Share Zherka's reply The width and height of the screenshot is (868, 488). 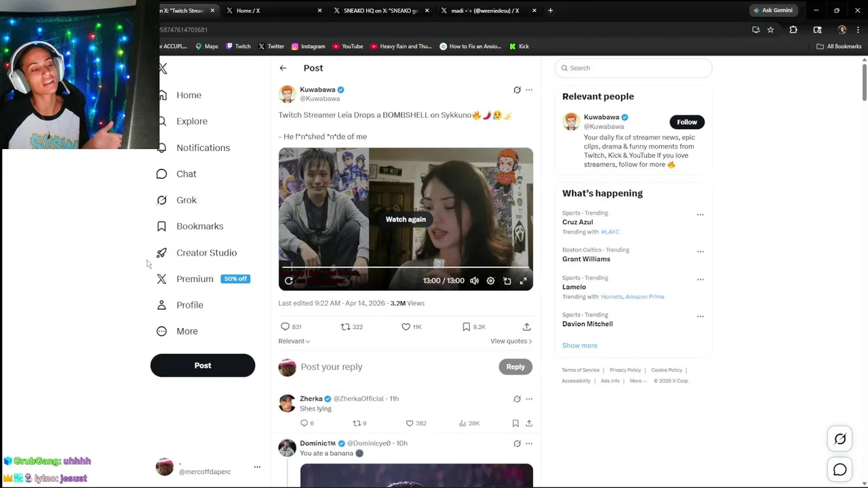point(529,423)
